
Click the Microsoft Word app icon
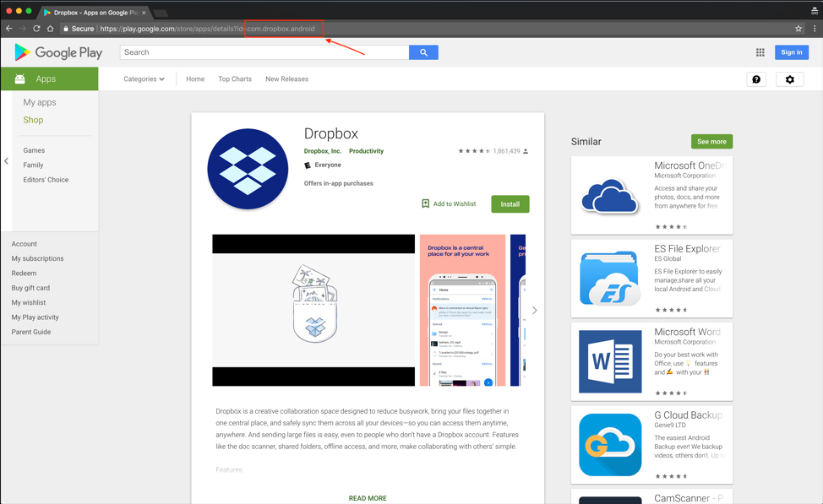610,361
